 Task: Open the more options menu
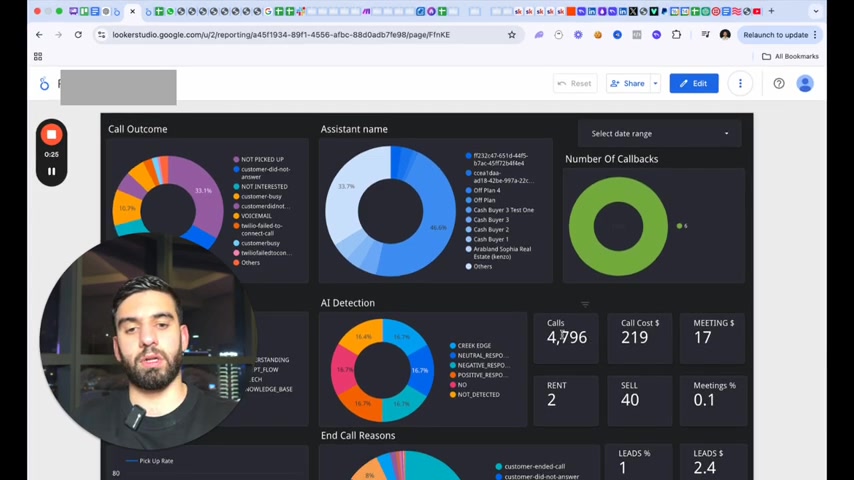click(x=740, y=83)
